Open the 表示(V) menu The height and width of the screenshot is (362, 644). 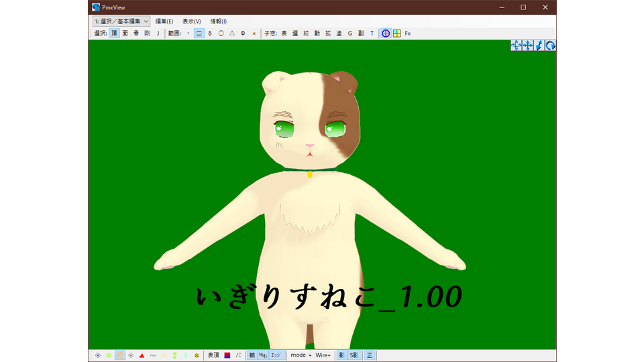191,21
